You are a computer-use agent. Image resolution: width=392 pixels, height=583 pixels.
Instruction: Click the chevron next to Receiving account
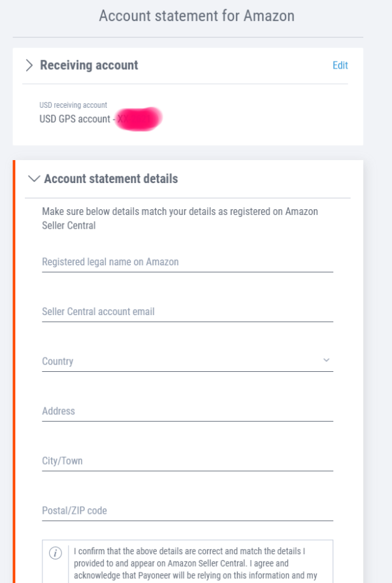click(x=29, y=65)
